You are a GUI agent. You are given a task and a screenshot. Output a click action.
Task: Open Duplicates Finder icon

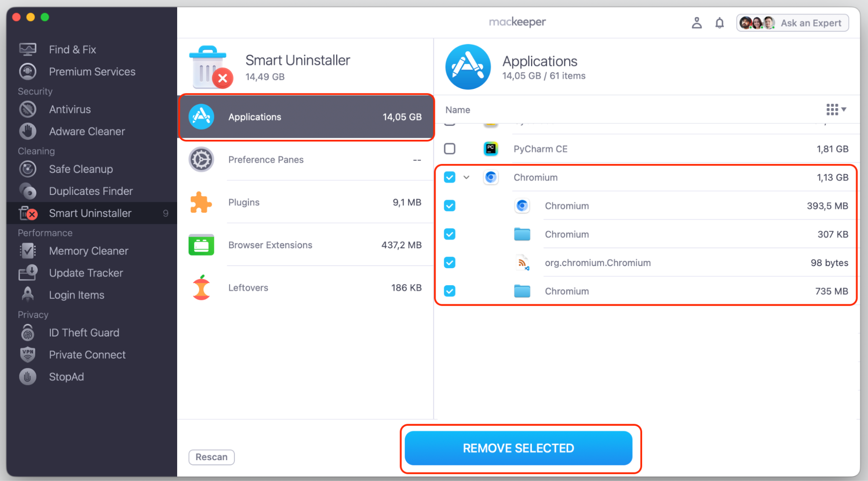pos(28,191)
